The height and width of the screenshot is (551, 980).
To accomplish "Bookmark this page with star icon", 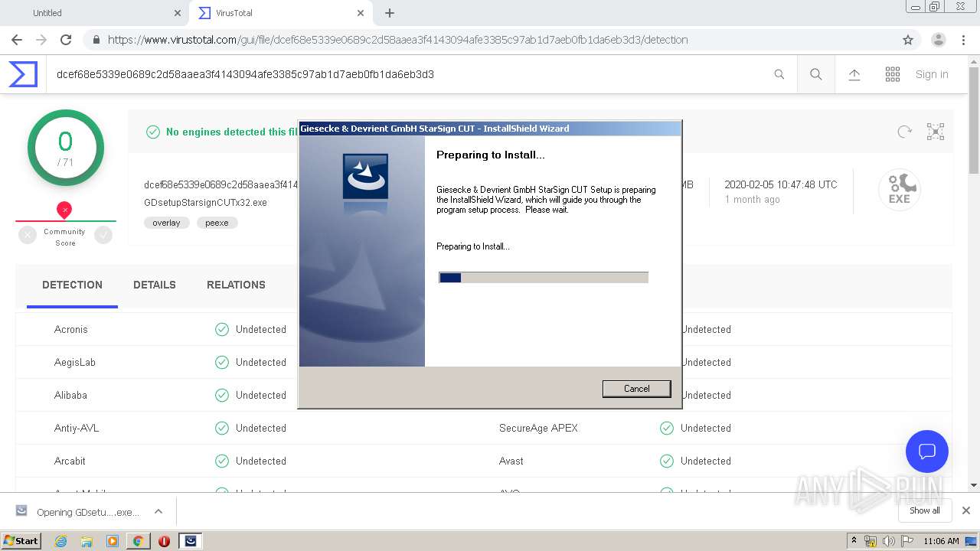I will tap(908, 40).
